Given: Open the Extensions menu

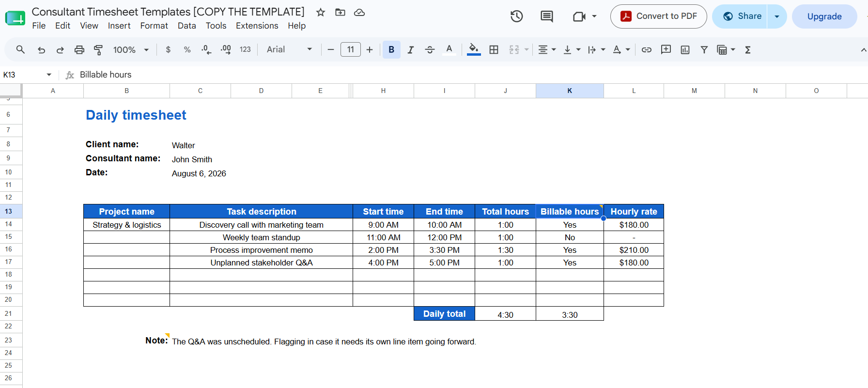Looking at the screenshot, I should pyautogui.click(x=257, y=26).
